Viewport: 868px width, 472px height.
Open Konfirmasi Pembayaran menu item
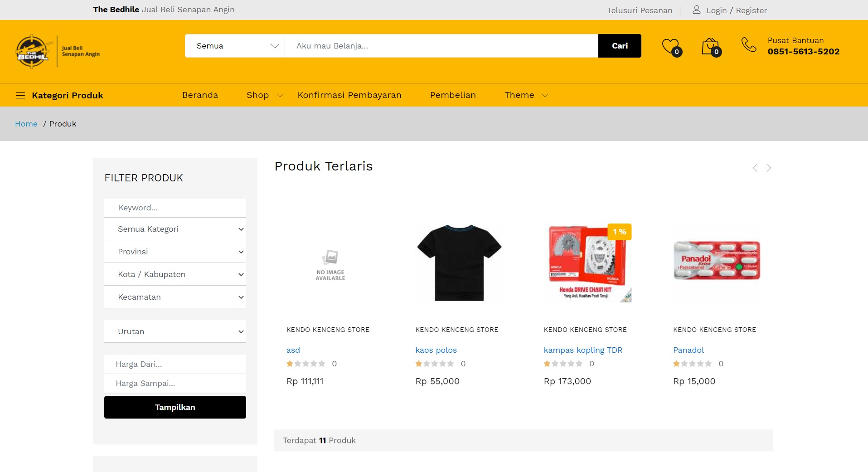coord(349,95)
